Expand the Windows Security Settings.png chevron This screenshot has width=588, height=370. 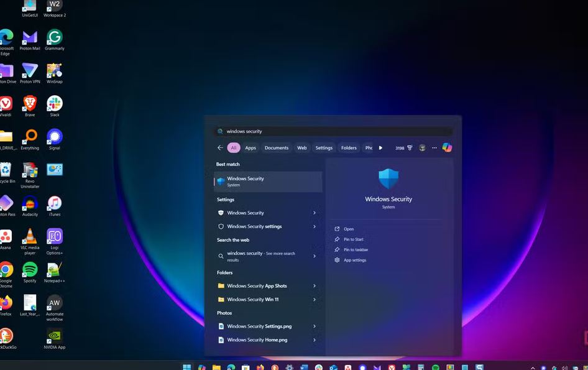click(315, 326)
